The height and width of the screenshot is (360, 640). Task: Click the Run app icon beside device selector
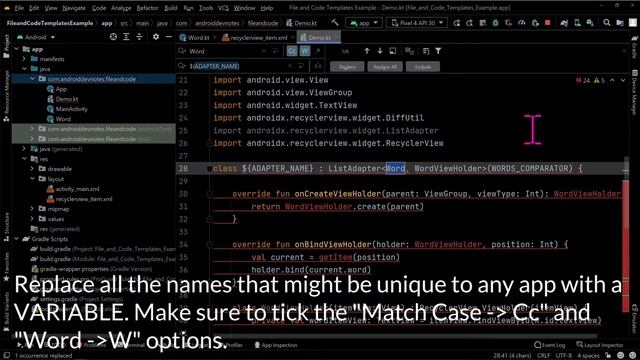coord(456,23)
